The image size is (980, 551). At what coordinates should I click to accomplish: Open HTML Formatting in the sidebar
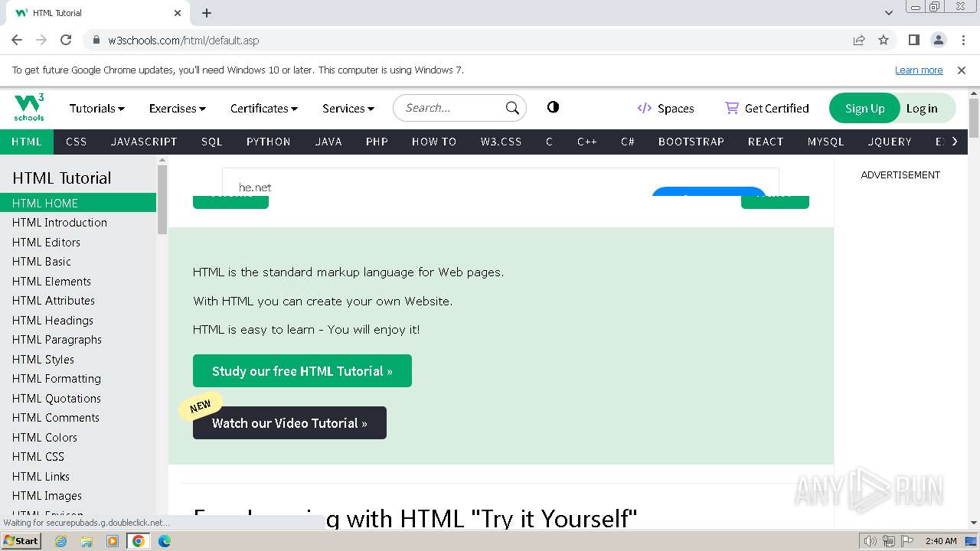click(x=78, y=379)
